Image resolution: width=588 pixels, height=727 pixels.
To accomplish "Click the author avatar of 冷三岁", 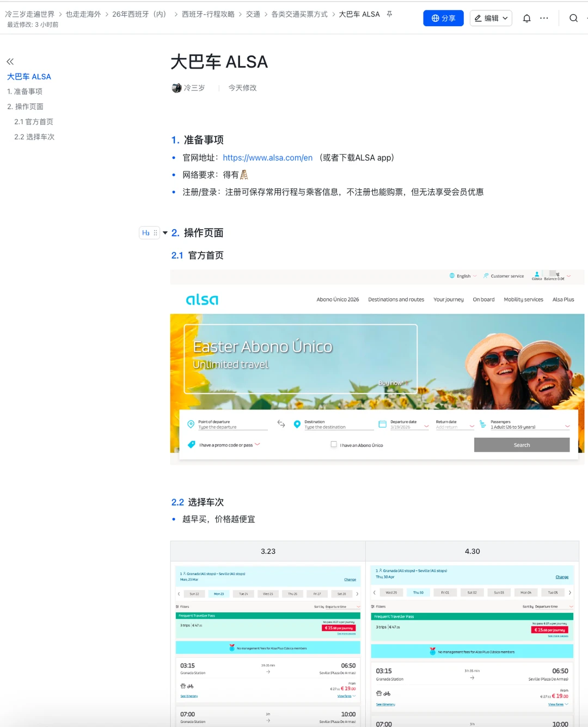I will coord(176,88).
